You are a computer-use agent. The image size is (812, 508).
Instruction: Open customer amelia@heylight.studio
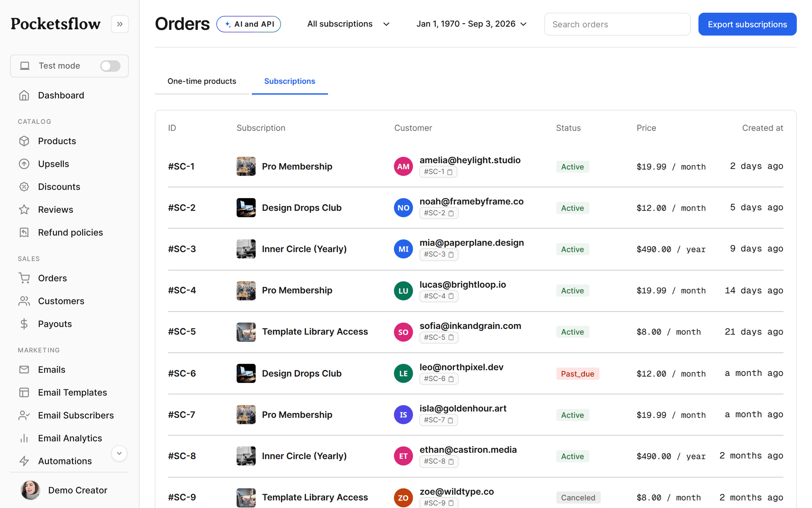(470, 160)
